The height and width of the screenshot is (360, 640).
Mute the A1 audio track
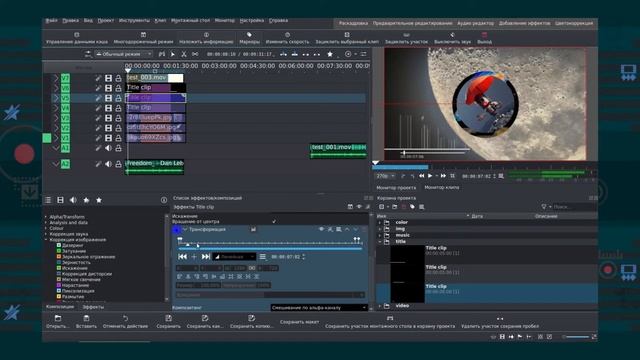(x=108, y=148)
